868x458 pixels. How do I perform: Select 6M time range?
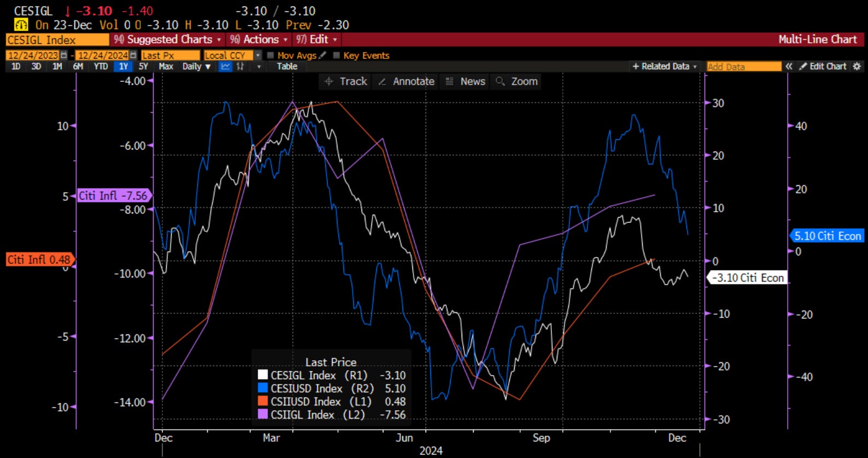click(78, 66)
